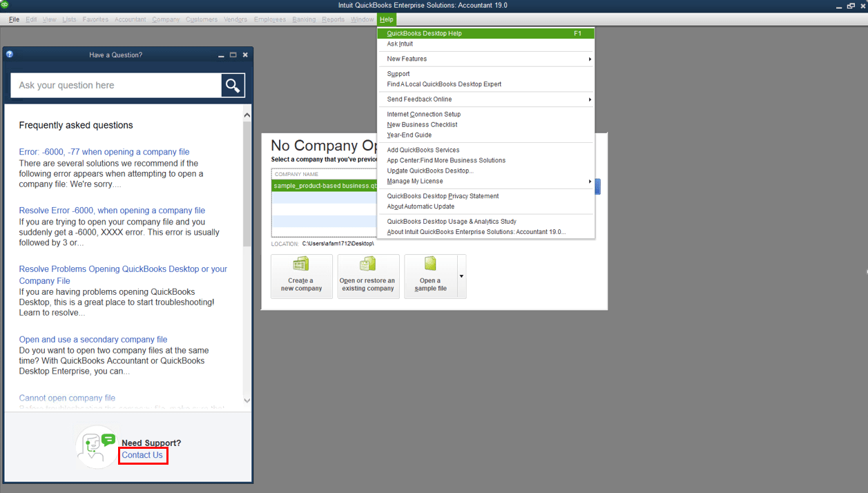Image resolution: width=868 pixels, height=493 pixels.
Task: Open the Error -6000, -77 help article
Action: coord(104,151)
